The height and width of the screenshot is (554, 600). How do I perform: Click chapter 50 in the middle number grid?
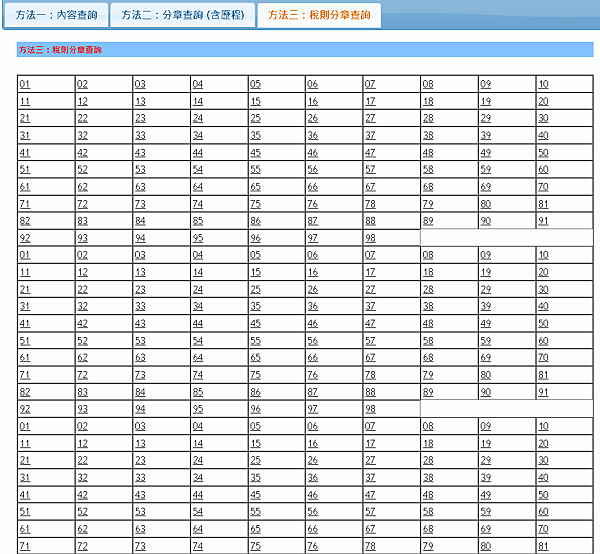543,324
